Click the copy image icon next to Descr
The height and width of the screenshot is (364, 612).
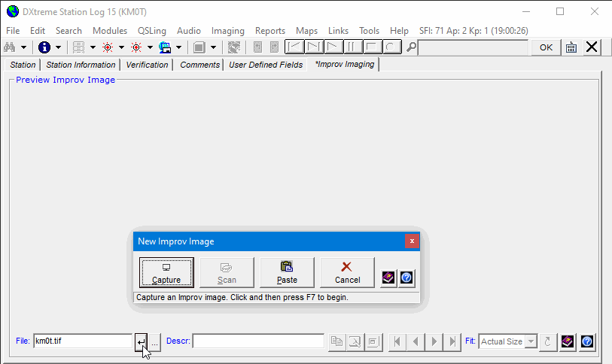tap(336, 342)
